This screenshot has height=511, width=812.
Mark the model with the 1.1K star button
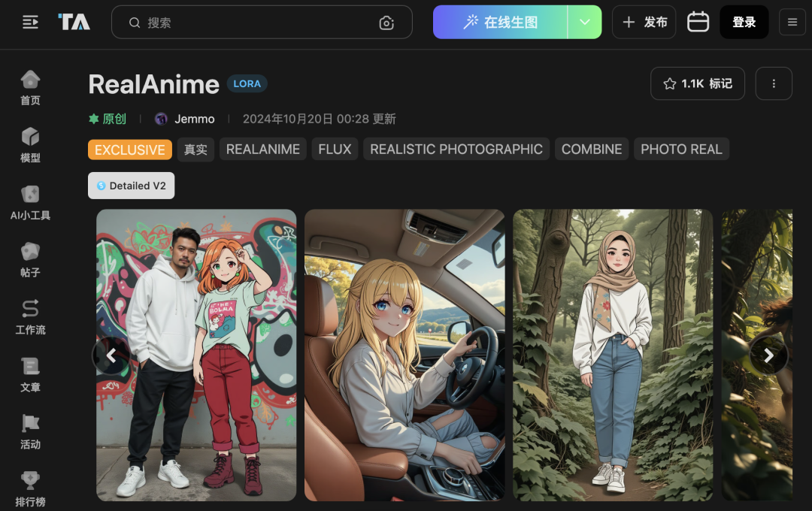[x=698, y=83]
